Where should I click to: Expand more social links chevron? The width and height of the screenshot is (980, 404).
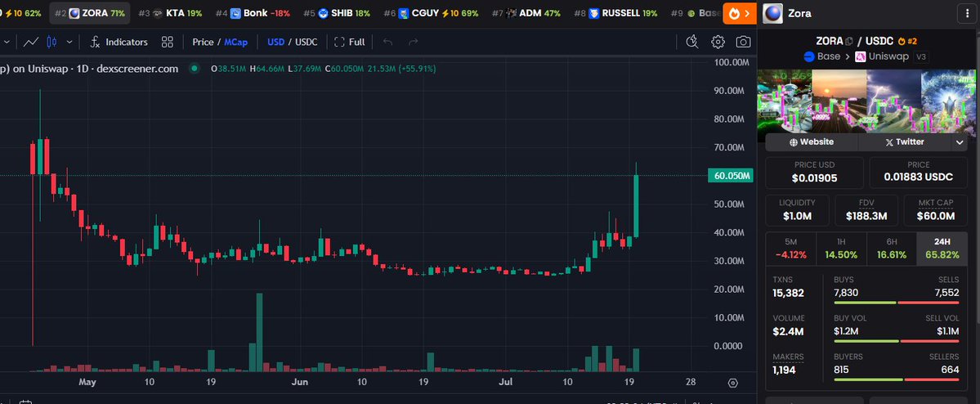click(960, 142)
